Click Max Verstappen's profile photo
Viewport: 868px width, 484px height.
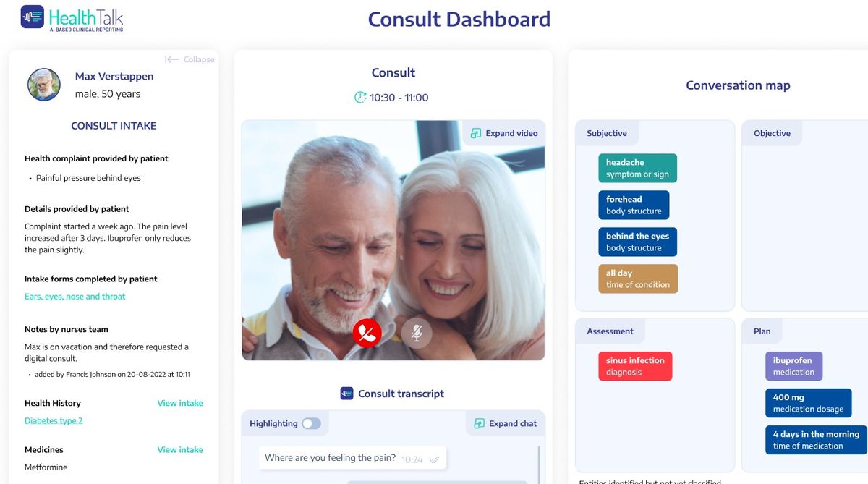pyautogui.click(x=44, y=85)
